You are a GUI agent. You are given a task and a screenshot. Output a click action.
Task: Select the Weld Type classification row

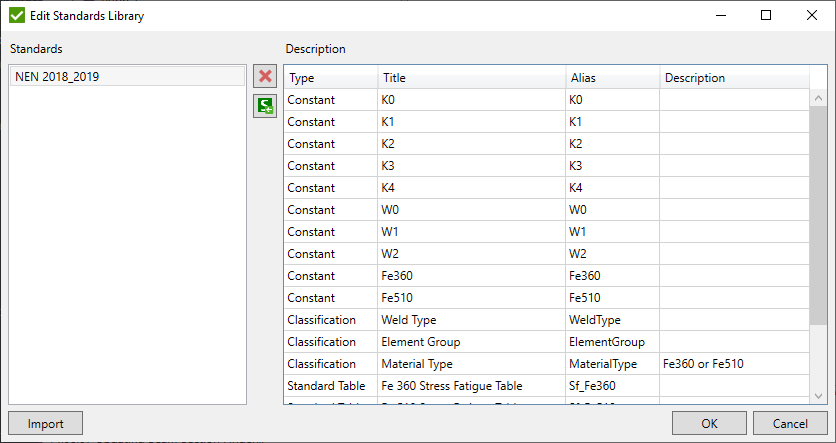(x=473, y=320)
